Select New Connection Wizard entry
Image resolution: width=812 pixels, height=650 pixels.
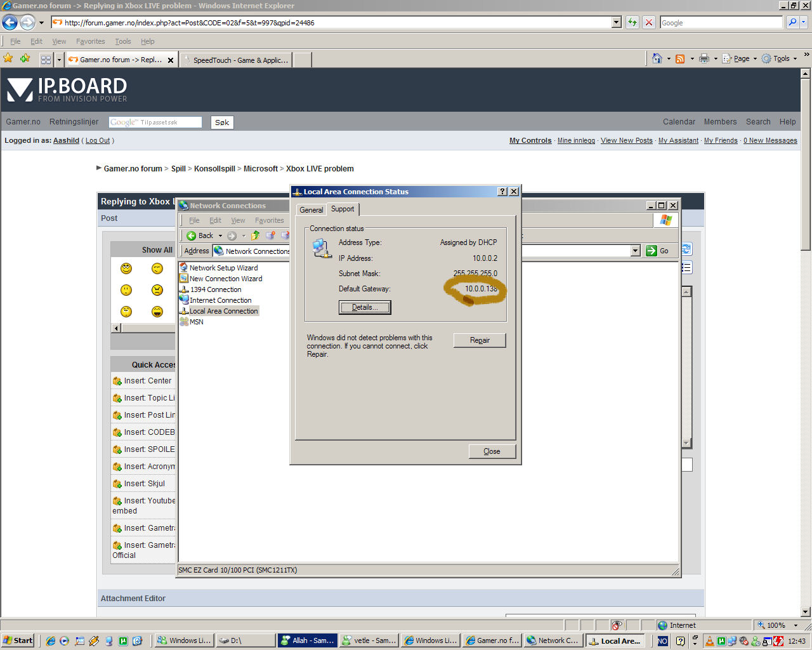(221, 279)
